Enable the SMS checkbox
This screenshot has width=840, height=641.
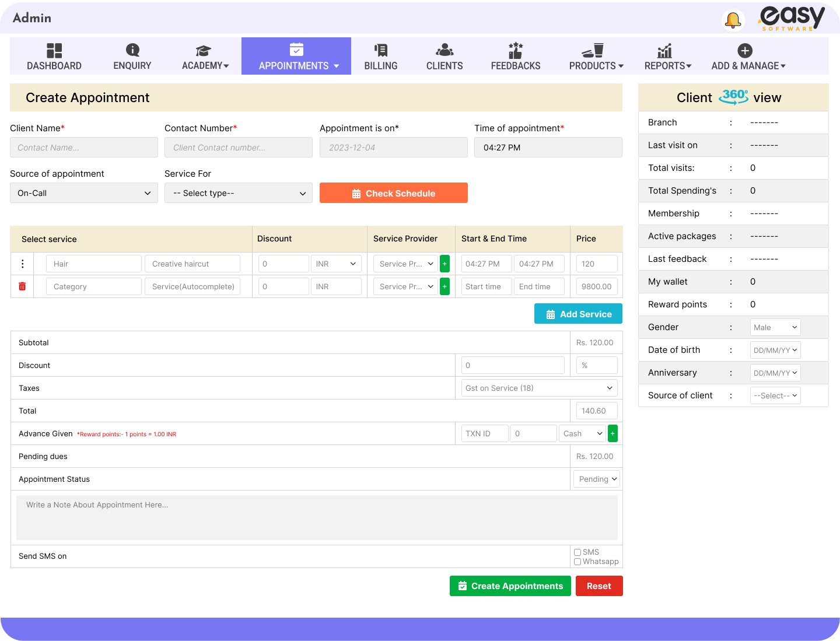click(577, 552)
